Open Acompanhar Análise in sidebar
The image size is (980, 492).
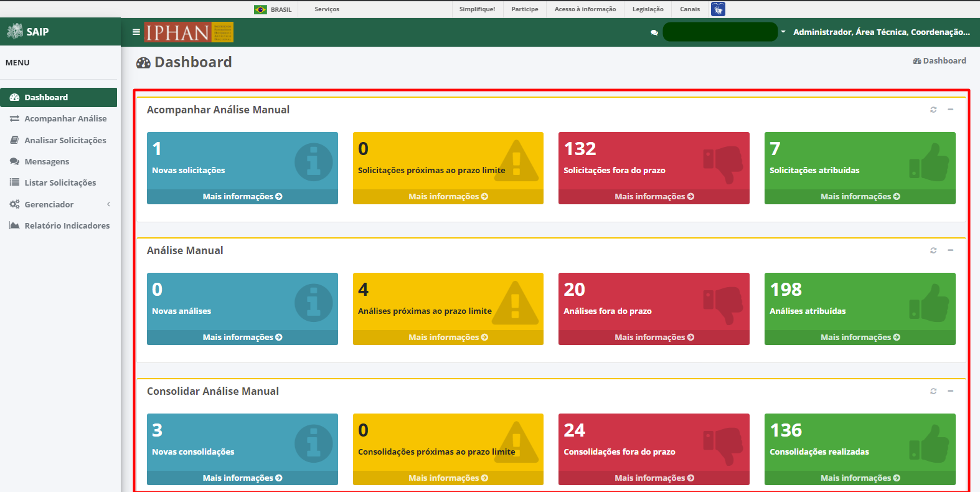pos(59,118)
